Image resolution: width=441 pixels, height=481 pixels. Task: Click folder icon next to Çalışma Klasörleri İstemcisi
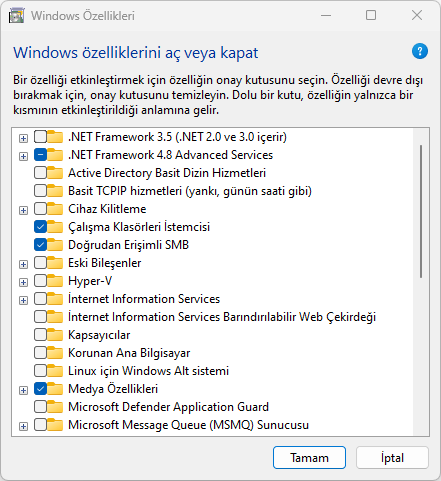click(x=55, y=227)
